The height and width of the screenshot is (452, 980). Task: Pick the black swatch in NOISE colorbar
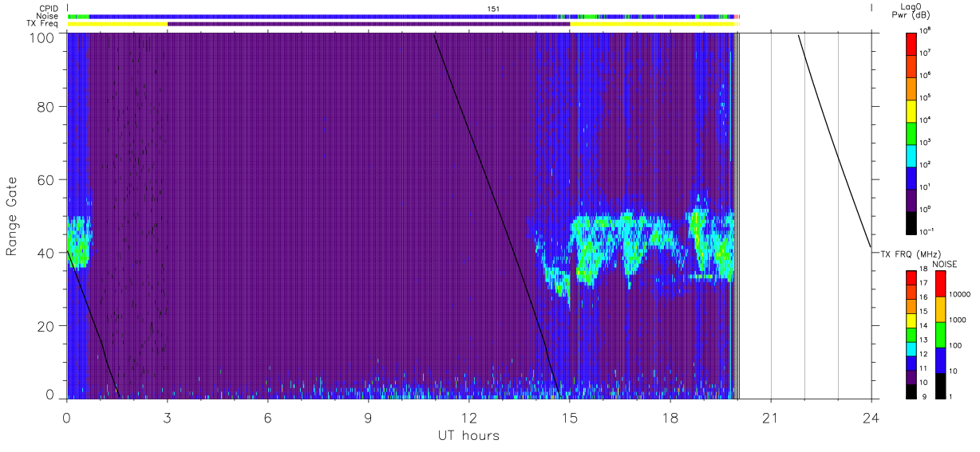(x=941, y=385)
